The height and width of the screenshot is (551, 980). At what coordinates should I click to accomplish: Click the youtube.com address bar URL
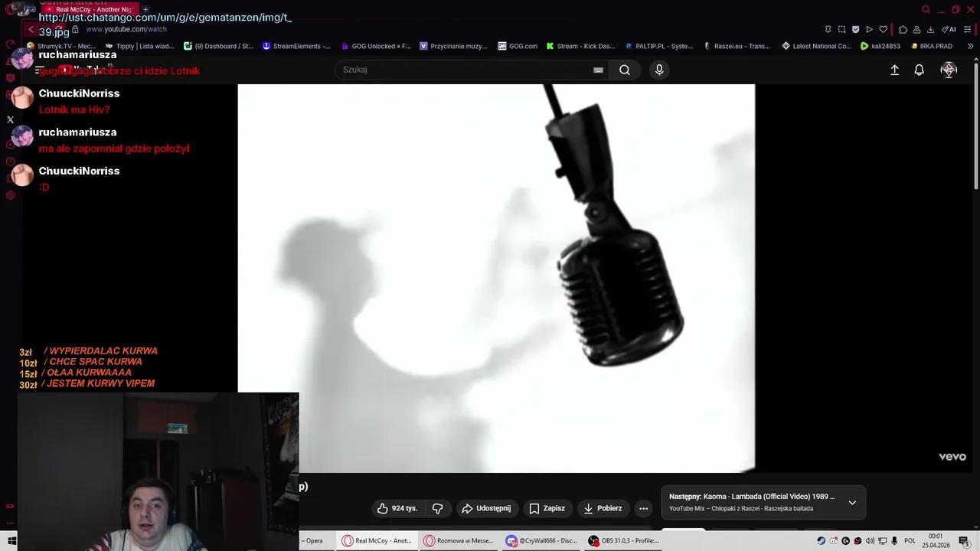(126, 29)
